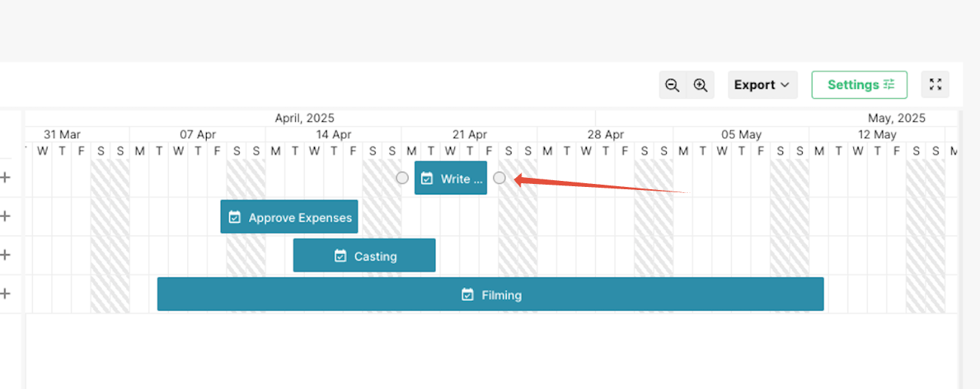
Task: Click the 28 Apr week header
Action: (x=605, y=134)
